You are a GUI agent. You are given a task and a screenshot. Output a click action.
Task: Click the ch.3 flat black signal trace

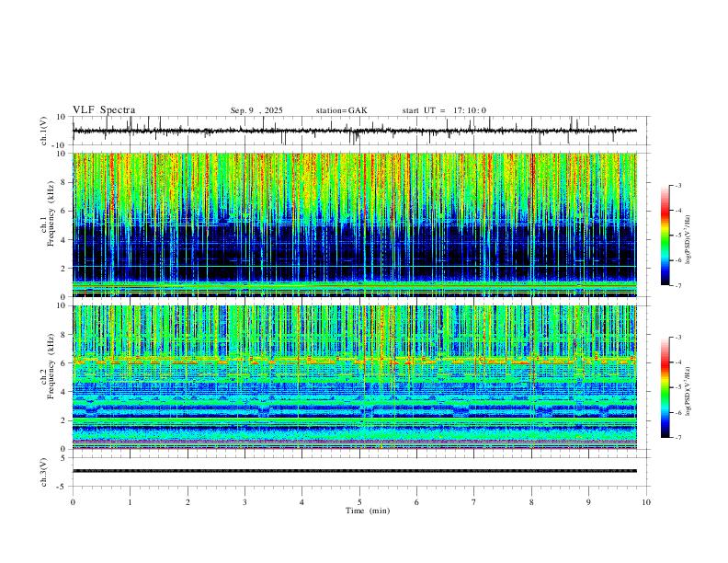[x=355, y=471]
